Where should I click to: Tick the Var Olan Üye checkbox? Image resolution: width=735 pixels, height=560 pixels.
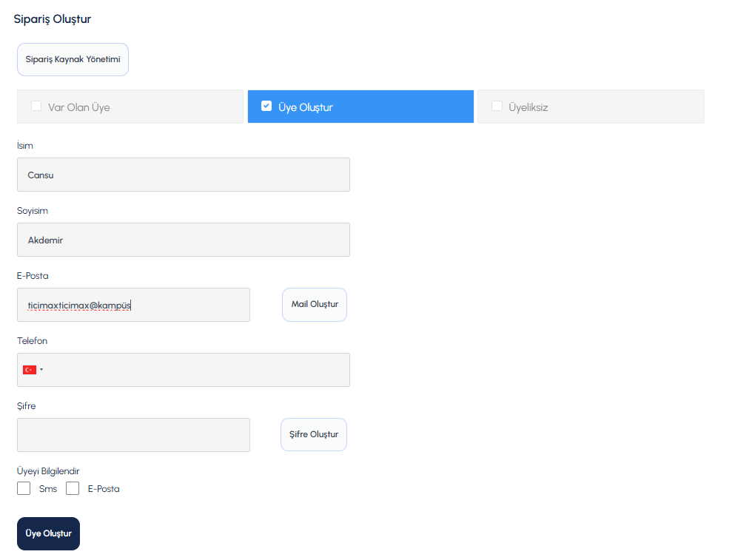point(36,106)
